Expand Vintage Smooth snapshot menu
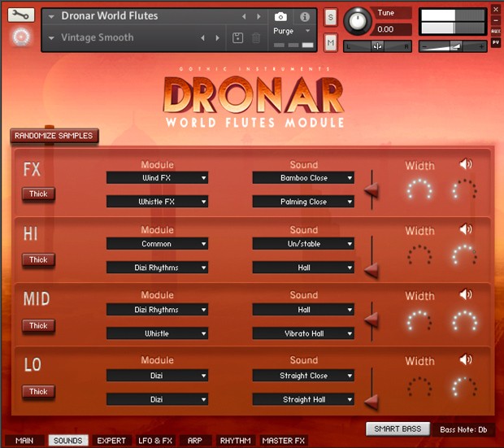Viewport: 504px width, 448px height. [x=51, y=38]
